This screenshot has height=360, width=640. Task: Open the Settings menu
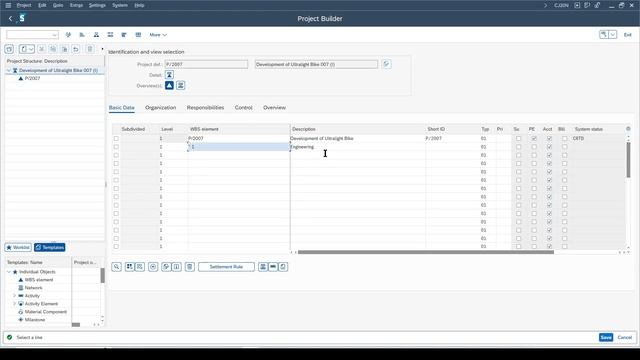[97, 5]
